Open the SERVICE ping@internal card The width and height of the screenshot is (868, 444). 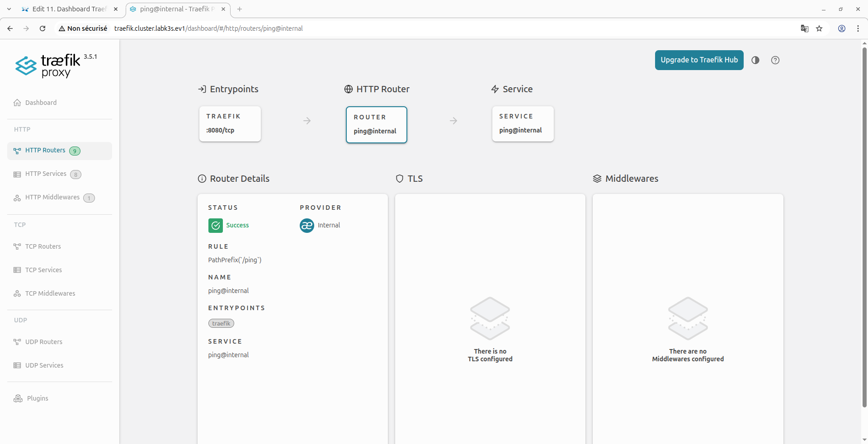tap(523, 124)
